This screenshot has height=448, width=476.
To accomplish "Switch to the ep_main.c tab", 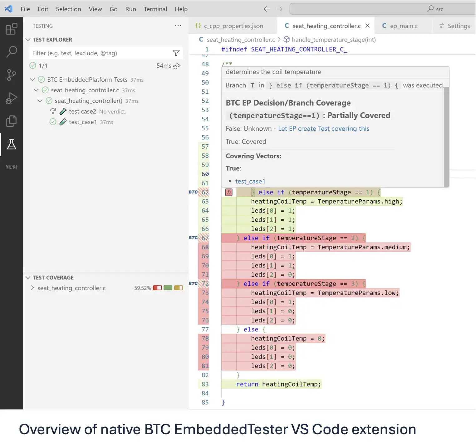I will (403, 26).
